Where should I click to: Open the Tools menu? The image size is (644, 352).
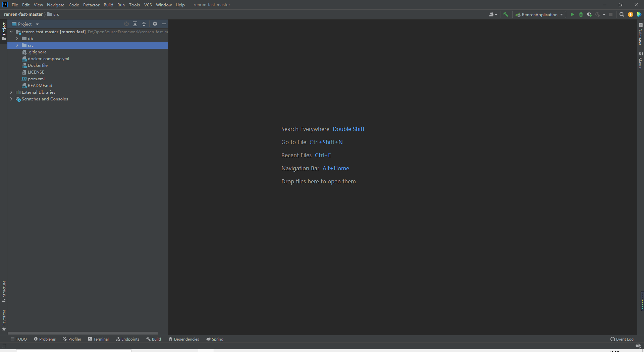tap(134, 5)
